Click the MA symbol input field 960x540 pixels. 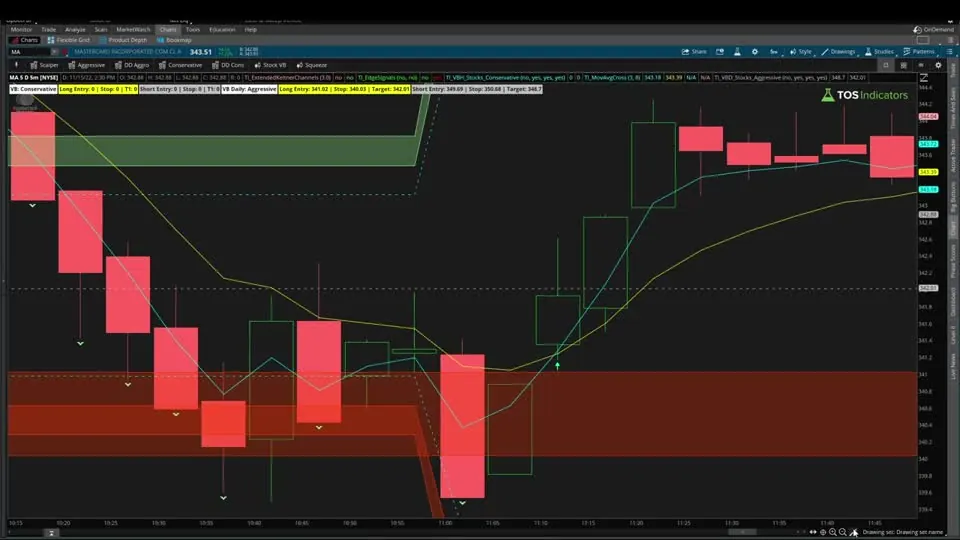point(29,52)
